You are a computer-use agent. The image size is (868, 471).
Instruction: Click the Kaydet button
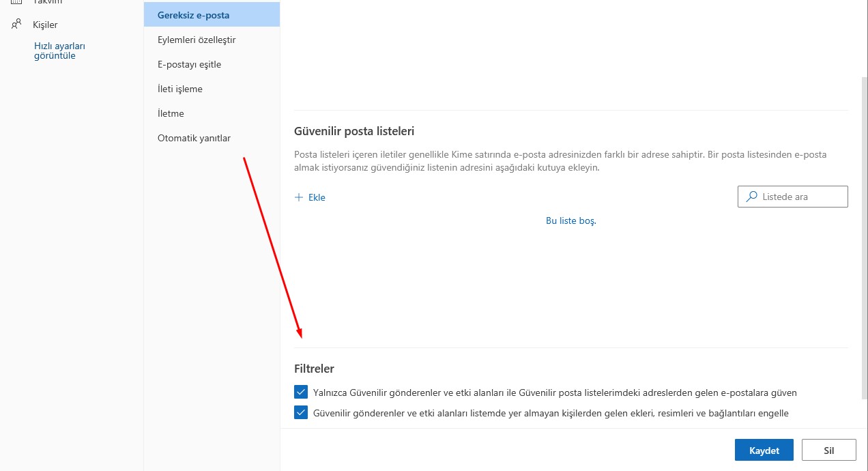point(764,450)
